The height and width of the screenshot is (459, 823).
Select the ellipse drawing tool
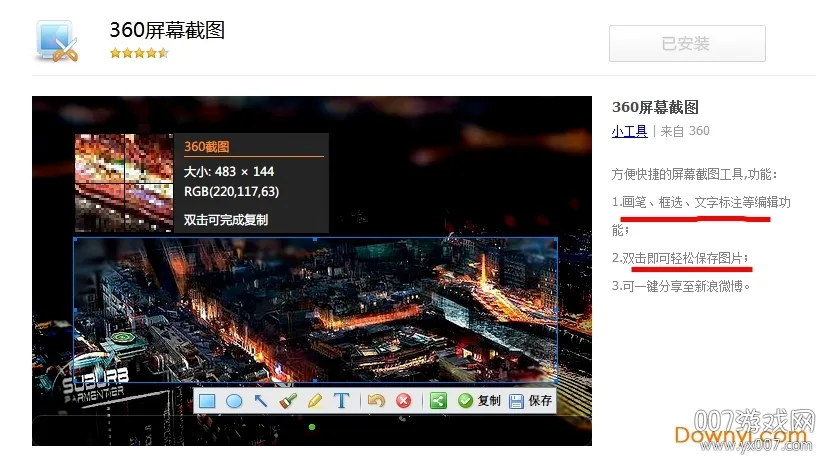[x=234, y=401]
